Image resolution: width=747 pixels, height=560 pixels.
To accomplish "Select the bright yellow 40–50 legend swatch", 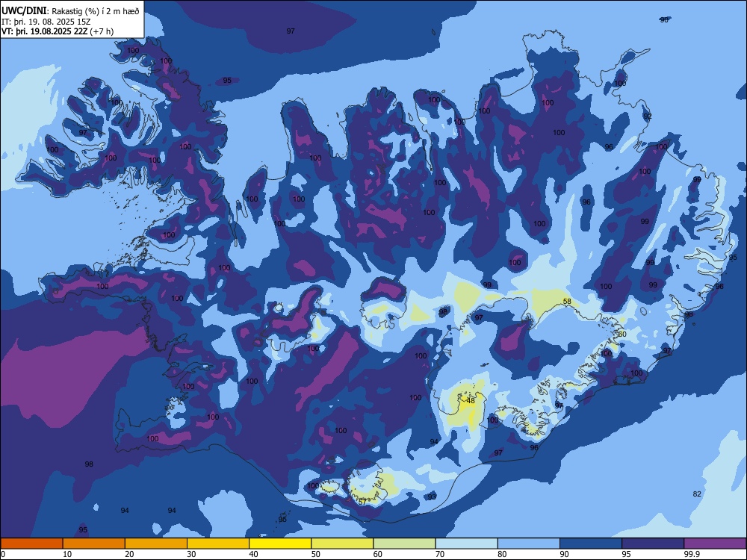I will point(280,544).
